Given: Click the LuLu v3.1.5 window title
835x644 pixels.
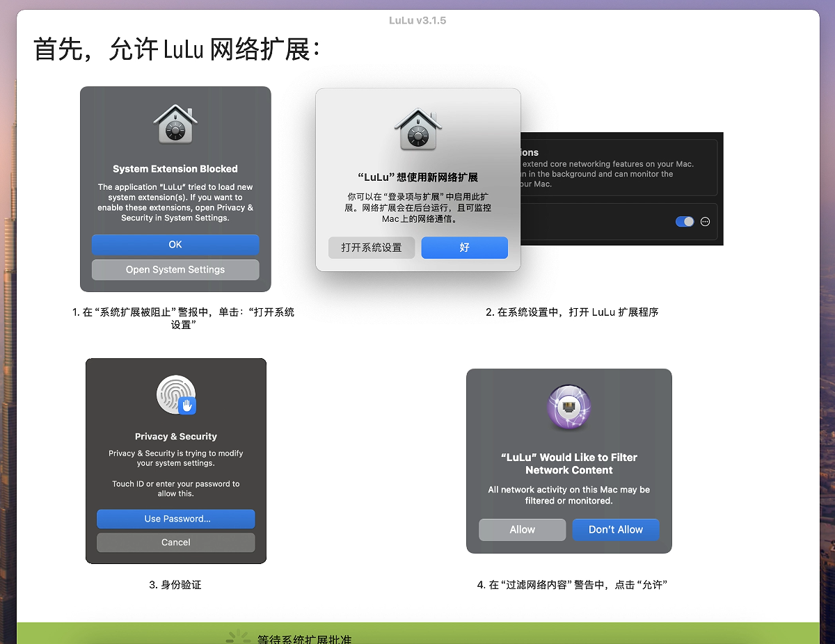Looking at the screenshot, I should click(x=417, y=20).
